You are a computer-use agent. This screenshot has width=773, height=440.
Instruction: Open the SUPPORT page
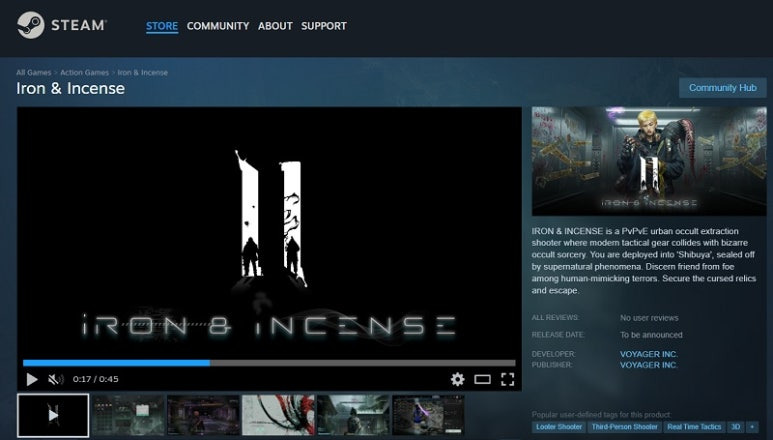click(324, 26)
